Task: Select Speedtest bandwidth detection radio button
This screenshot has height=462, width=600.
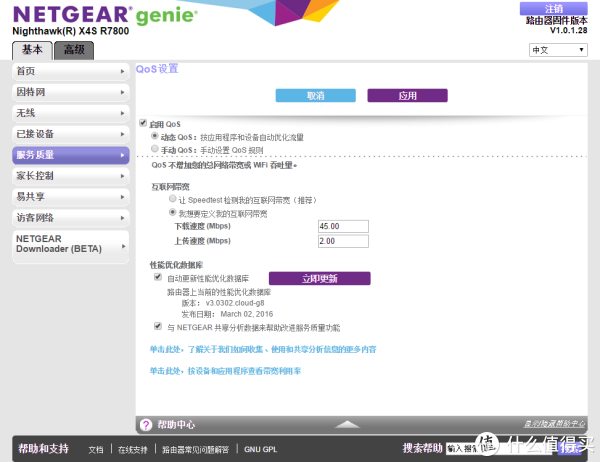Action: click(x=173, y=199)
